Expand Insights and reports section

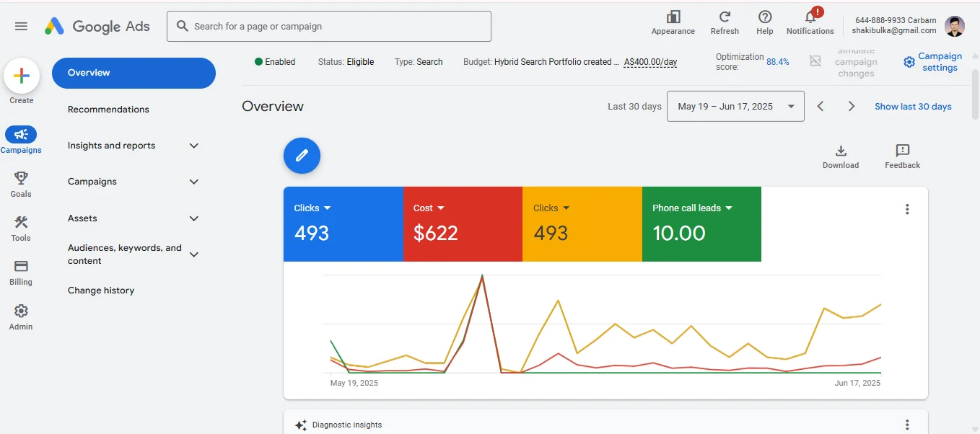pyautogui.click(x=193, y=146)
